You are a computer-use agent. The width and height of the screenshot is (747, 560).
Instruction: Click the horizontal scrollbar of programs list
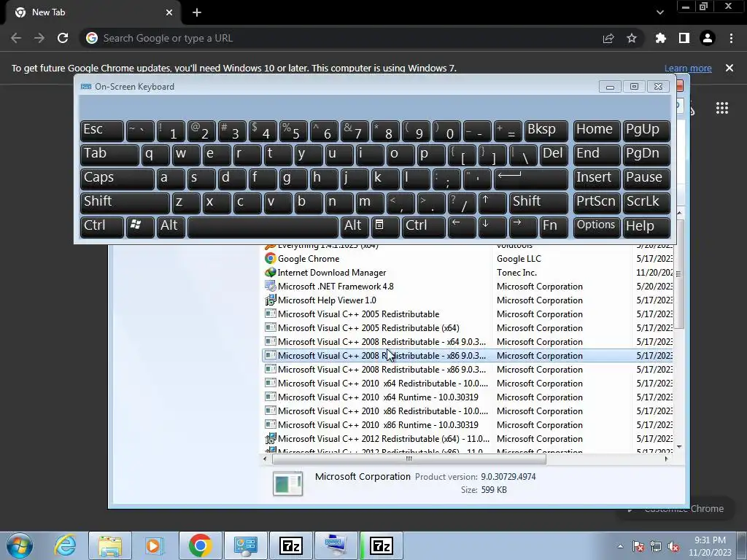click(x=409, y=459)
